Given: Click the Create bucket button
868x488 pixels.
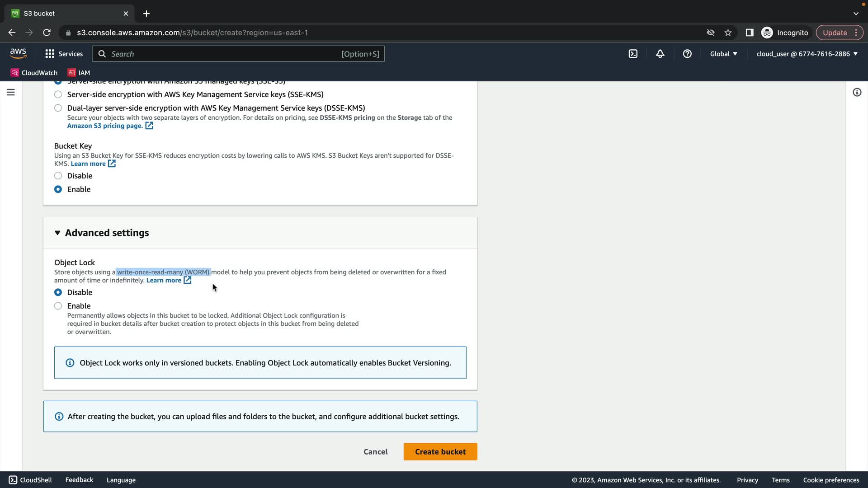Looking at the screenshot, I should (x=440, y=451).
